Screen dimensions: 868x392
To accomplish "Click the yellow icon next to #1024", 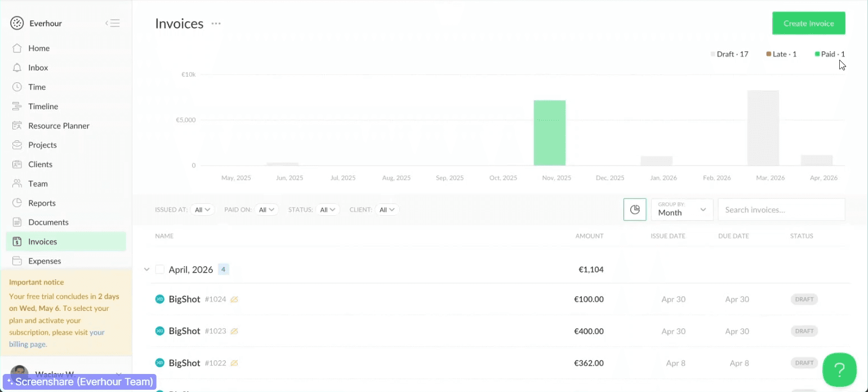I will click(x=234, y=300).
